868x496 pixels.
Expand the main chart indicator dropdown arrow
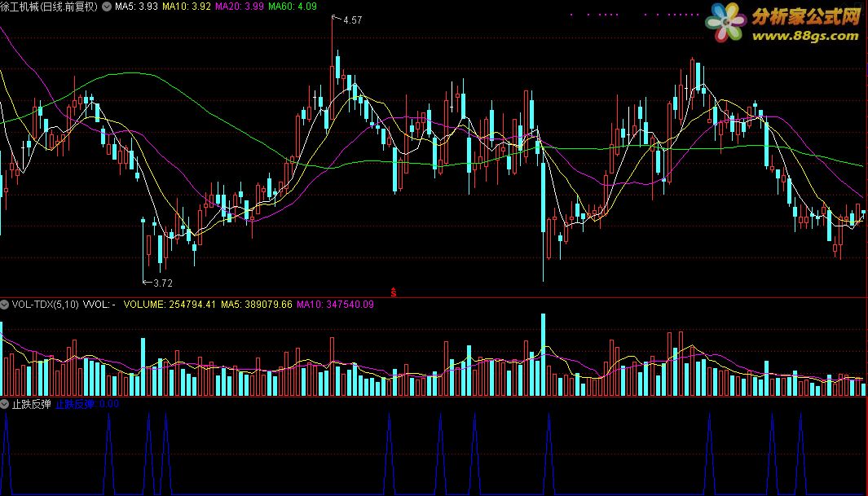[x=107, y=7]
